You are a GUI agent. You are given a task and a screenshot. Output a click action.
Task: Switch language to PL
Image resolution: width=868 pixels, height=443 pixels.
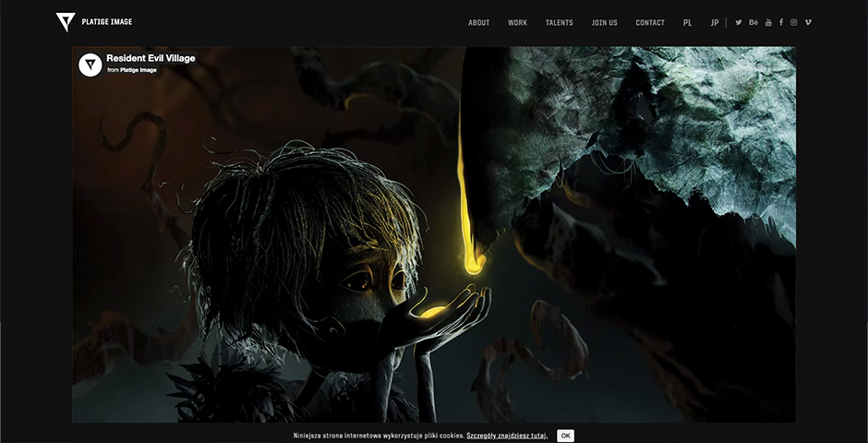pos(688,23)
